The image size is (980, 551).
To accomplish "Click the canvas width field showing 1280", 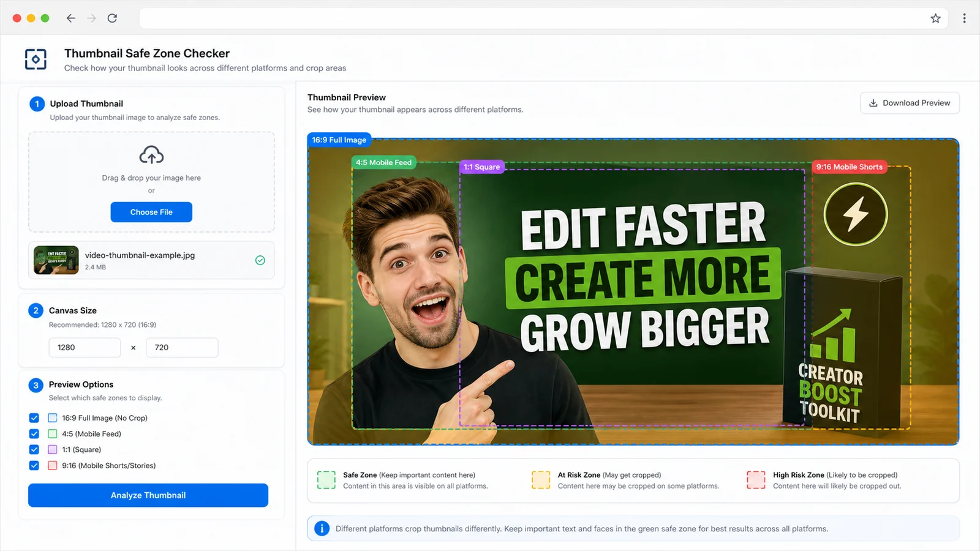I will click(85, 347).
